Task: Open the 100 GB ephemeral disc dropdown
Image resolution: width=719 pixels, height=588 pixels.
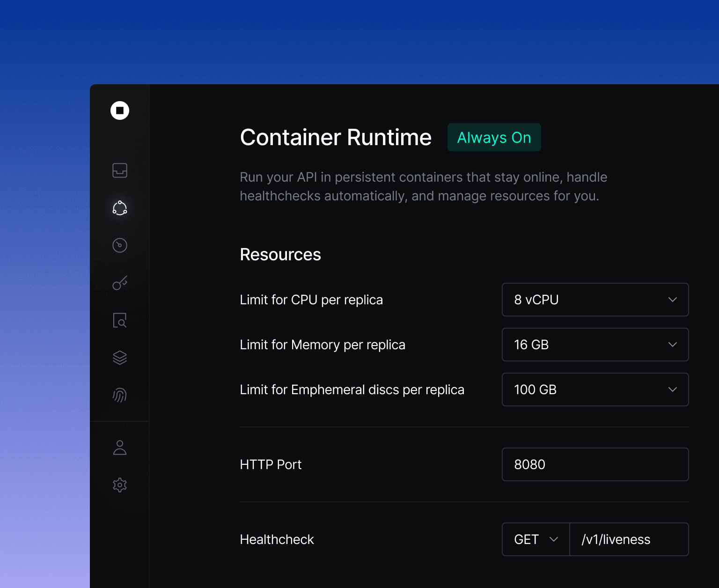Action: (595, 390)
